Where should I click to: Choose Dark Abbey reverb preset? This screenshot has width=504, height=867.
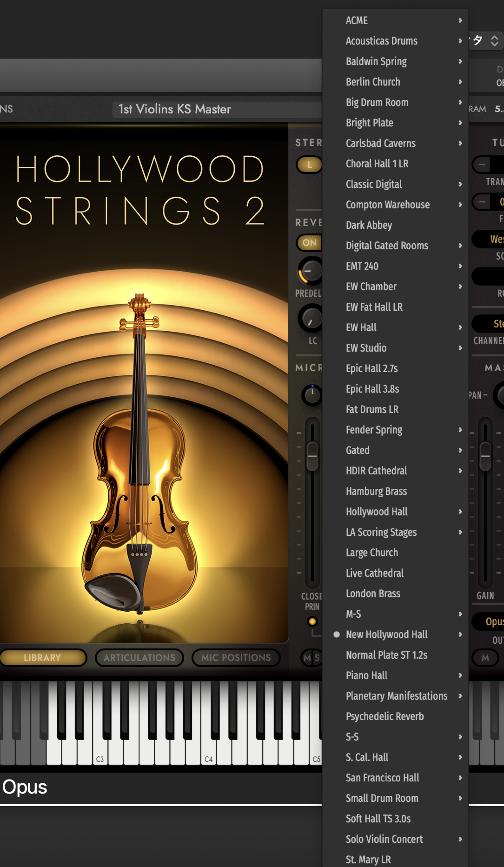pos(395,225)
